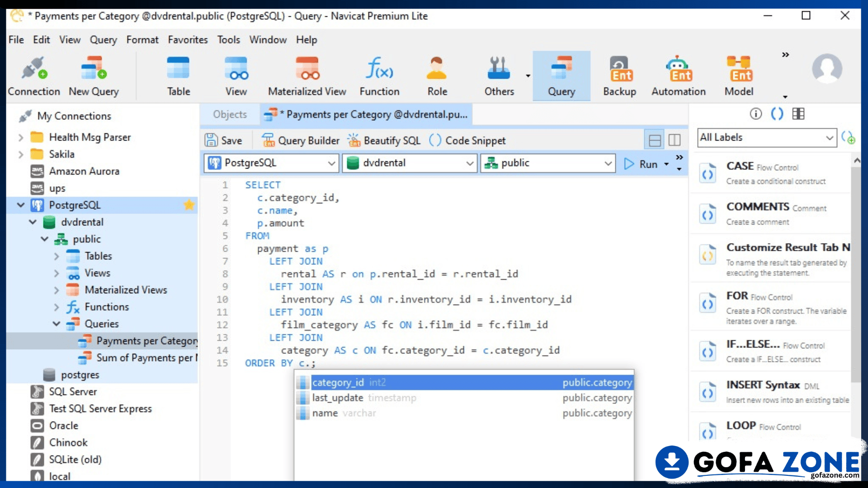Open the PostgreSQL connection dropdown
868x488 pixels.
click(271, 163)
